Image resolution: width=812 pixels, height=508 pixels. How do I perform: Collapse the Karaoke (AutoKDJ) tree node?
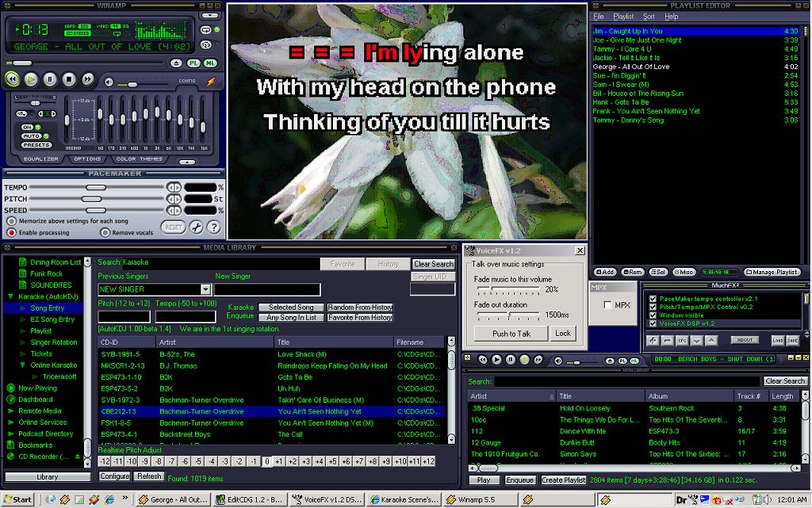pyautogui.click(x=10, y=296)
